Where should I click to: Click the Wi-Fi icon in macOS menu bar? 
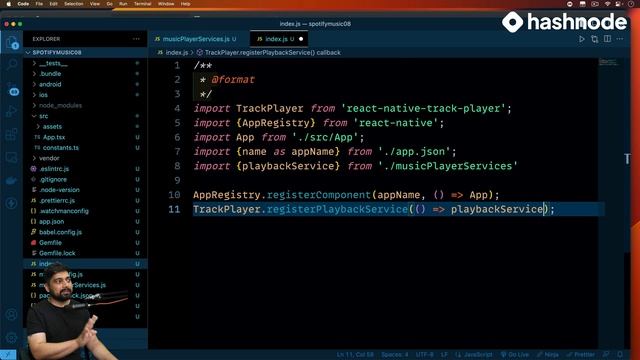(607, 4)
